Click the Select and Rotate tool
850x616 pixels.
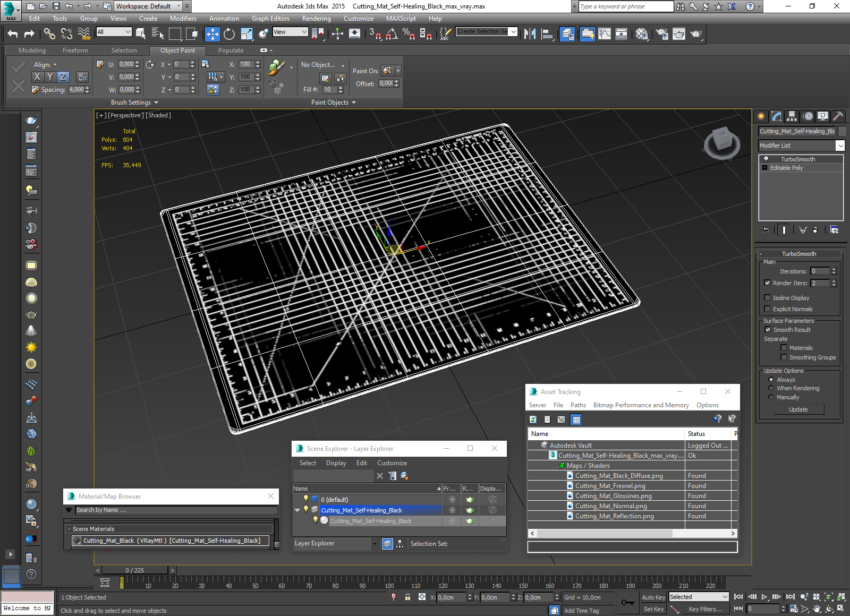pos(229,34)
